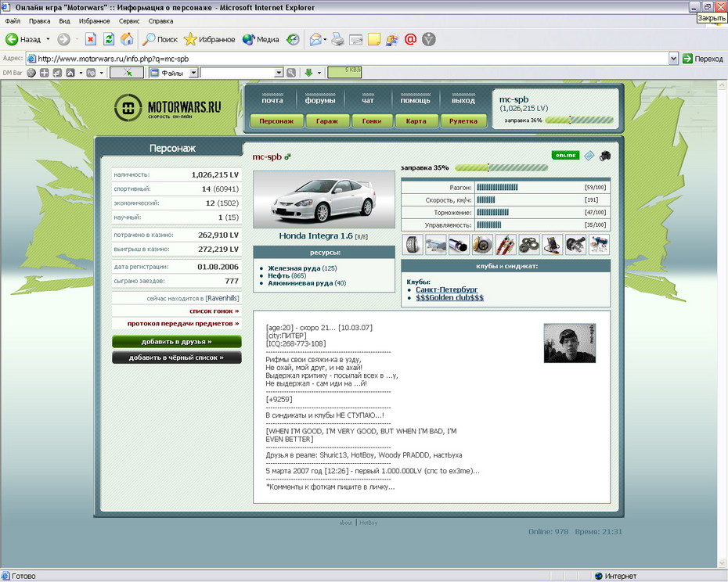Open Избранное favorites star button
This screenshot has height=582, width=728.
209,39
